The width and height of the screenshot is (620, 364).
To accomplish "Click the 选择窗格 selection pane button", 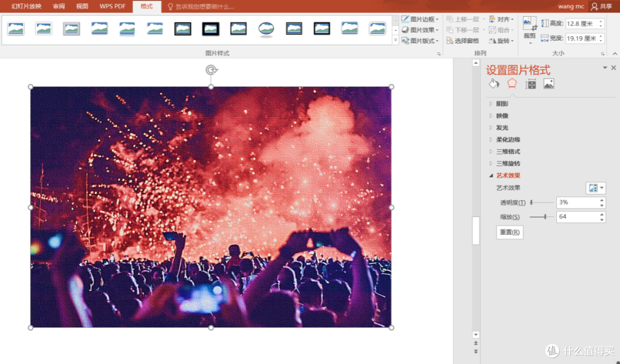I will [x=463, y=41].
